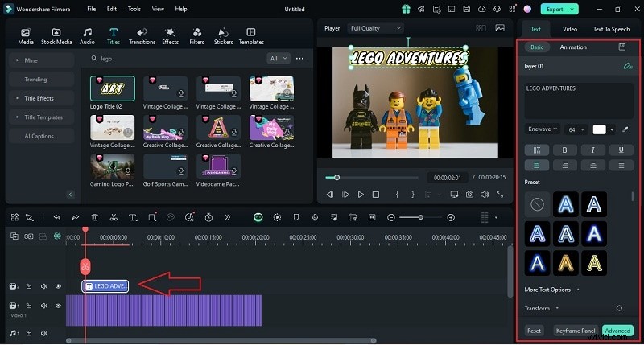Open the Audio panel
The image size is (644, 345).
tap(87, 36)
